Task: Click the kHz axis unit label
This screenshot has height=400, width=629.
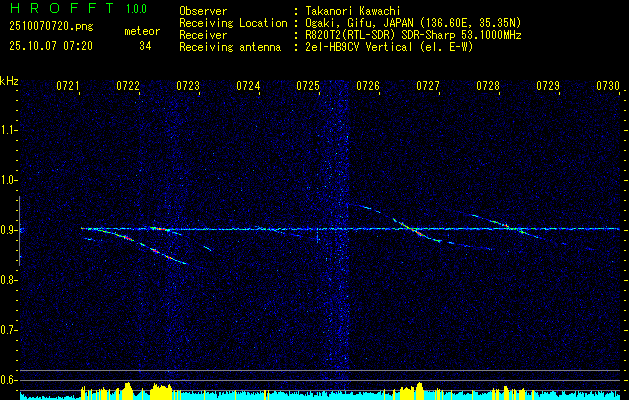Action: coord(9,81)
